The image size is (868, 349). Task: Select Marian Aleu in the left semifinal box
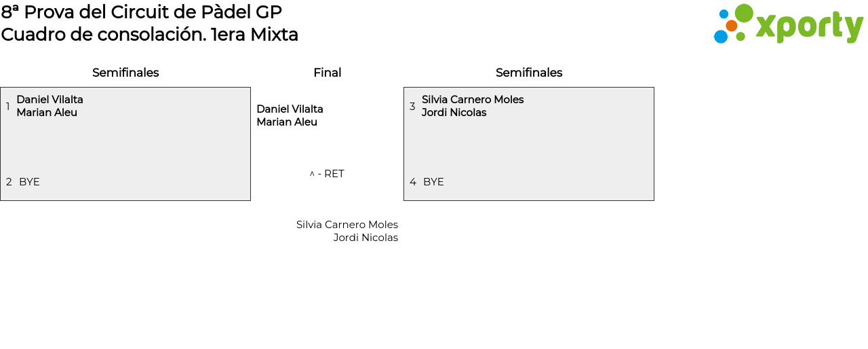tap(47, 113)
